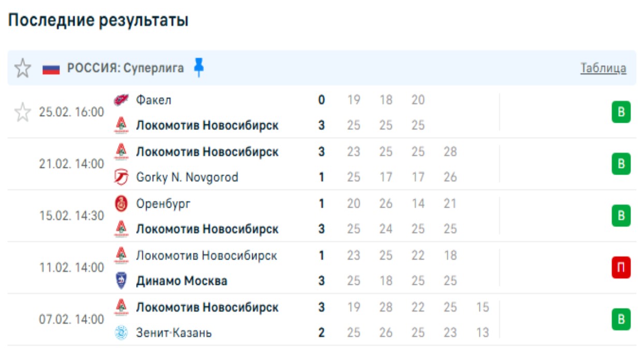Open match dated 11.02. 14:00
644x348 pixels.
coord(71,268)
